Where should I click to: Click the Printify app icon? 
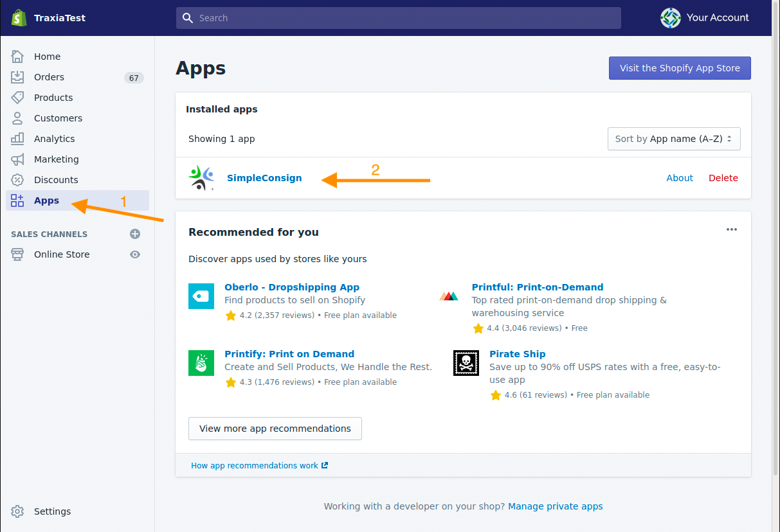[201, 362]
